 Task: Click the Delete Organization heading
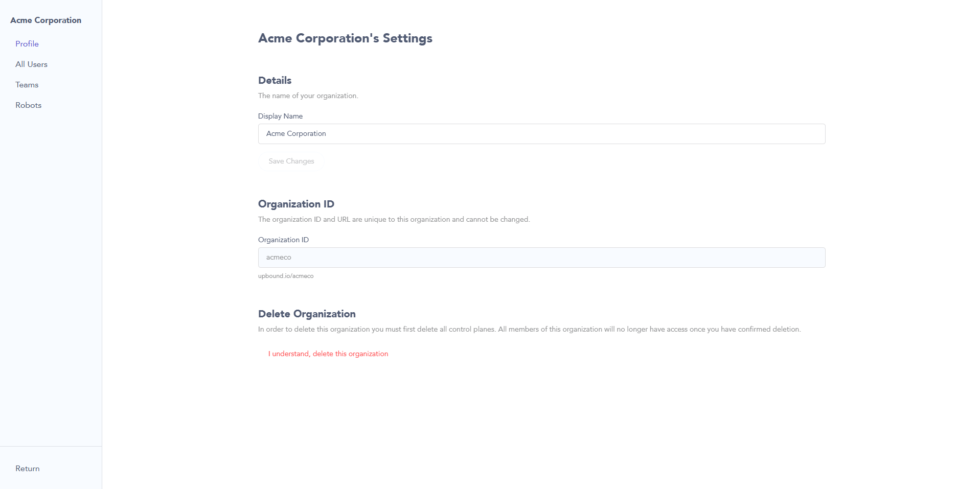pos(307,314)
